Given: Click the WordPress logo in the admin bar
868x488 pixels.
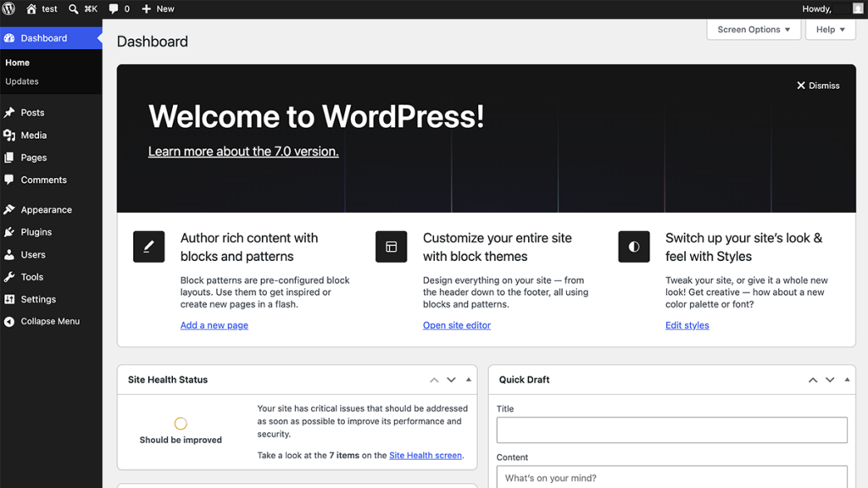Looking at the screenshot, I should click(9, 8).
